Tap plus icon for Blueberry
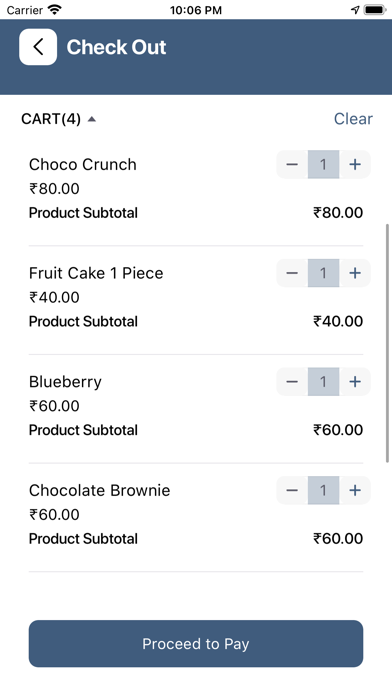 (355, 382)
